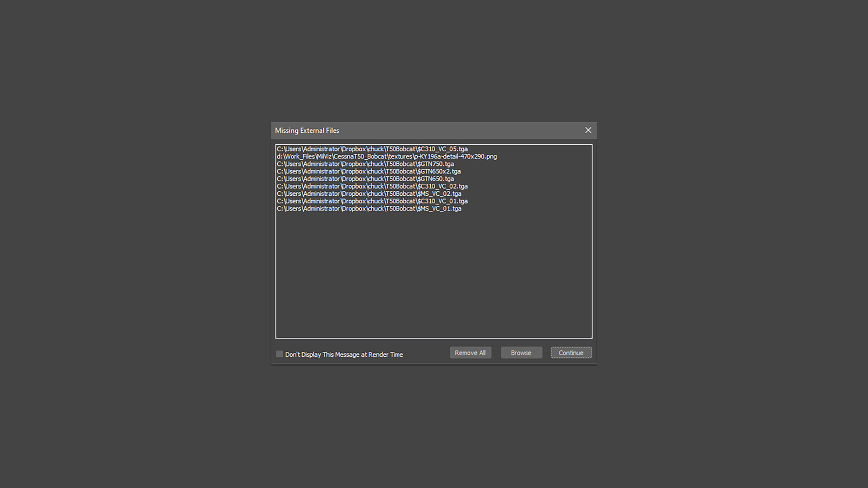This screenshot has width=868, height=488.
Task: Click blank title bar area left of close button
Action: tap(461, 131)
